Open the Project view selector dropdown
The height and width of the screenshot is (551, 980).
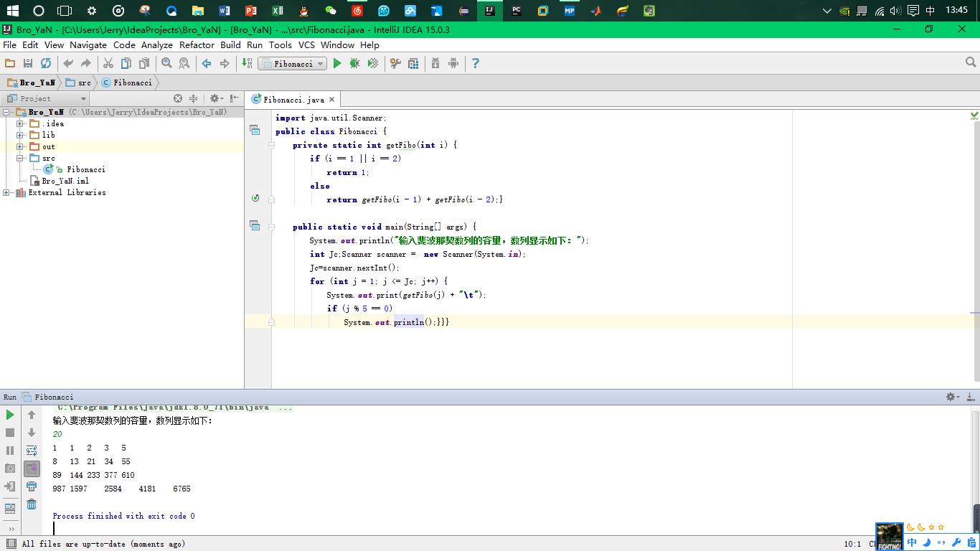pyautogui.click(x=47, y=98)
